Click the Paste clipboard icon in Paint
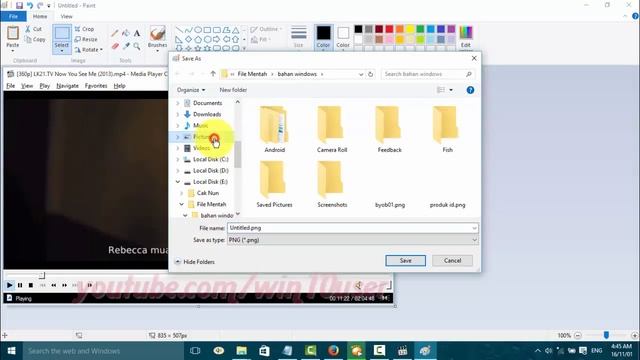This screenshot has width=640, height=360. coord(13,33)
